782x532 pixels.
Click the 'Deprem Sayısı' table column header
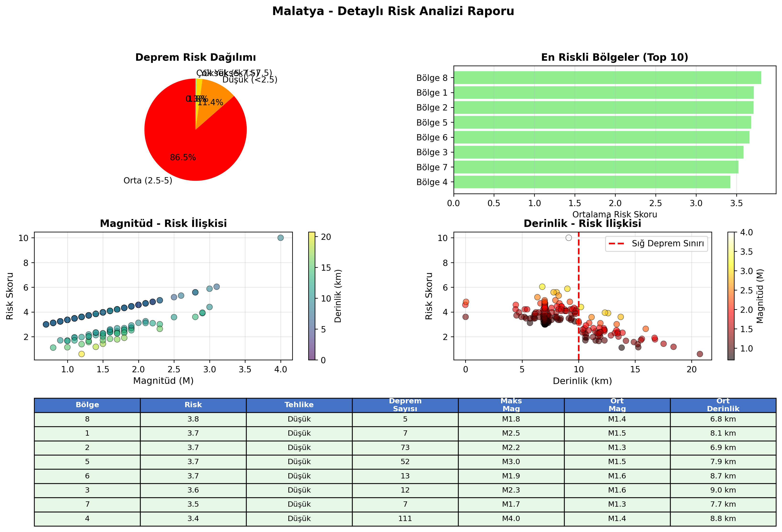pyautogui.click(x=405, y=405)
